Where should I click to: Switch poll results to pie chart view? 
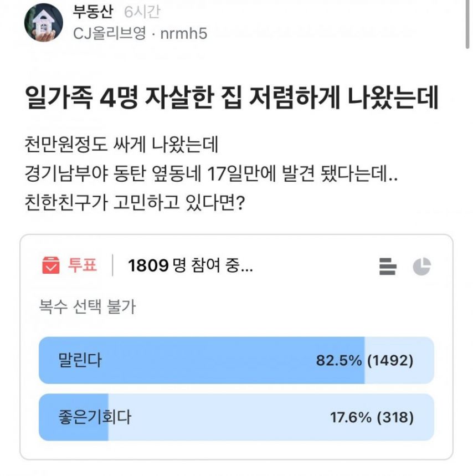421,267
